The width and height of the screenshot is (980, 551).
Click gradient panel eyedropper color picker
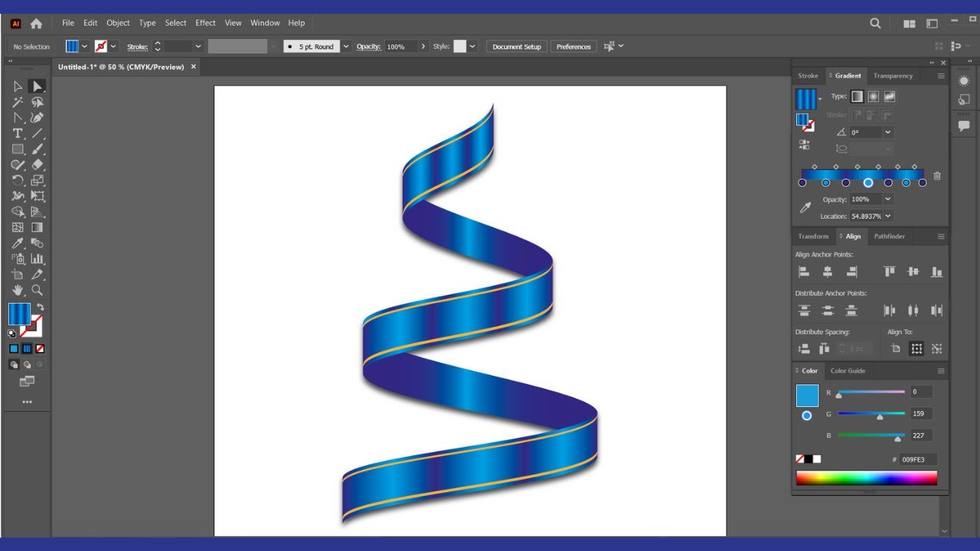[x=805, y=207]
